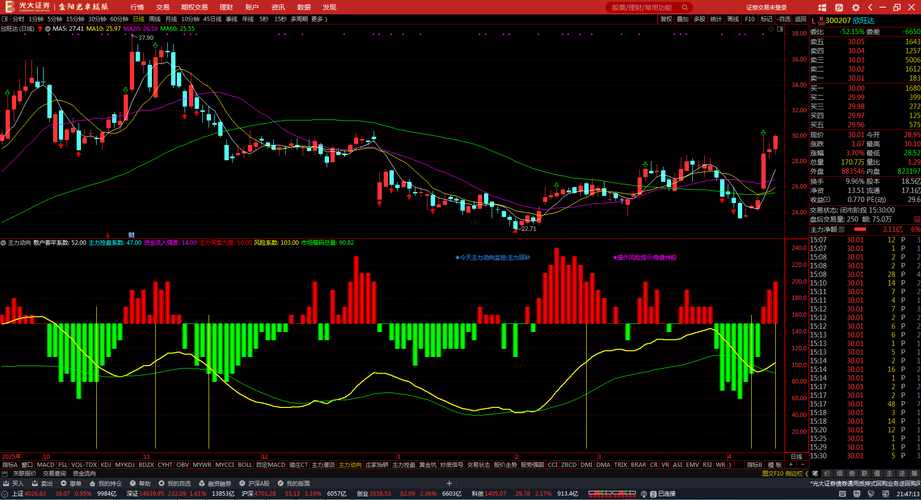Click -自选 remove from watchlist button
Viewport: 921px width, 500px height.
(x=784, y=19)
